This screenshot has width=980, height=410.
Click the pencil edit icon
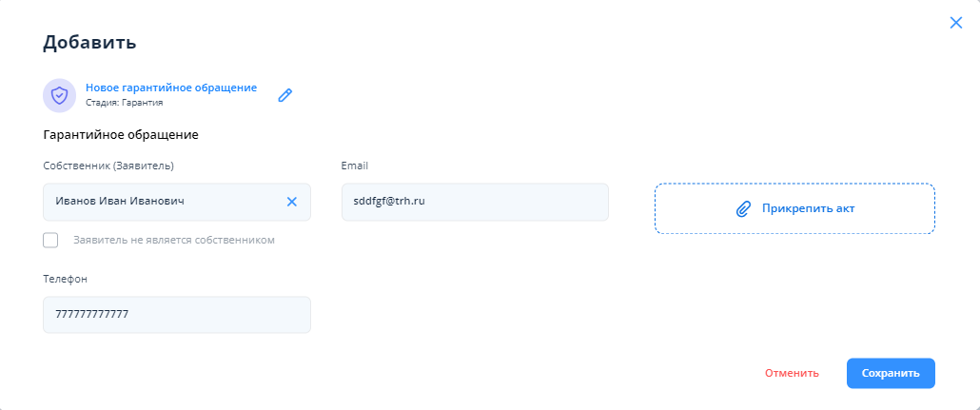pos(284,95)
